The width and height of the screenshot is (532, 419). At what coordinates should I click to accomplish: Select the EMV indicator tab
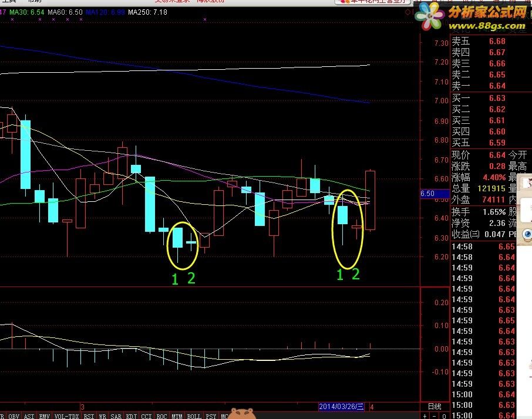[45, 415]
